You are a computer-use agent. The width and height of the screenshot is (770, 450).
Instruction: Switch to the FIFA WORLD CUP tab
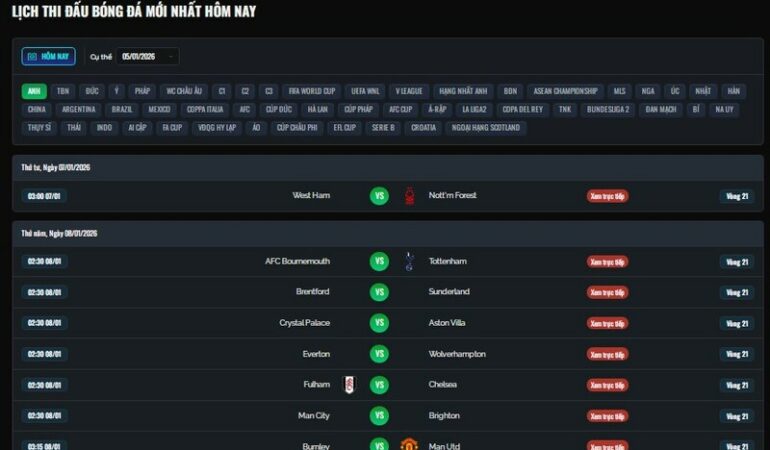(312, 91)
